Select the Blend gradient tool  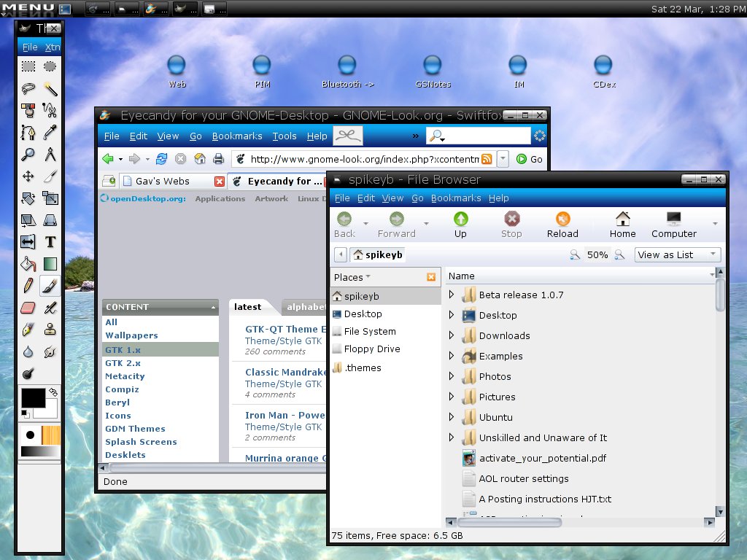(50, 264)
